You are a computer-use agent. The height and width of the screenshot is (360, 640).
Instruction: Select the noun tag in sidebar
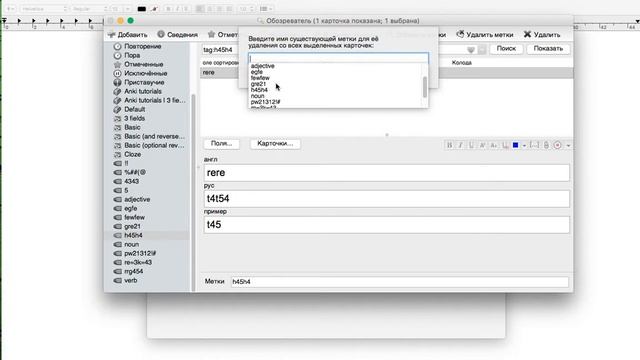point(127,244)
